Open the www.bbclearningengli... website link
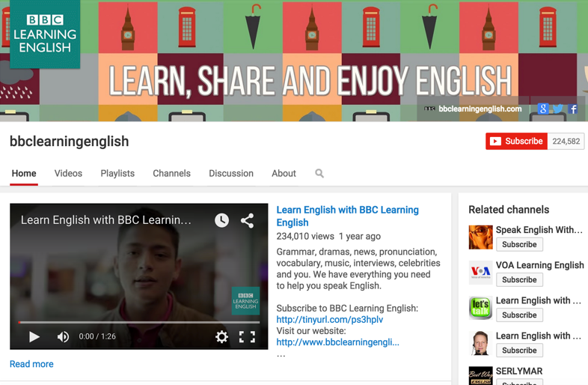Viewport: 588px width, 385px height. 337,342
